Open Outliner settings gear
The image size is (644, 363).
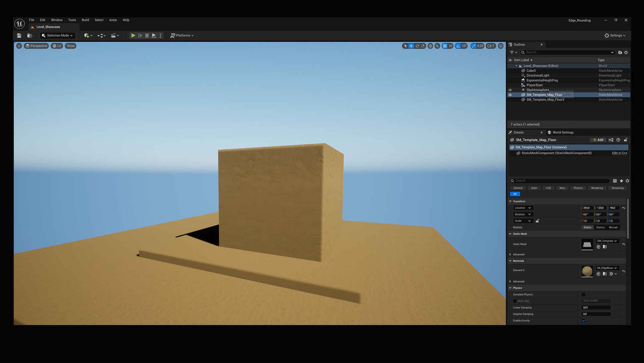(626, 52)
